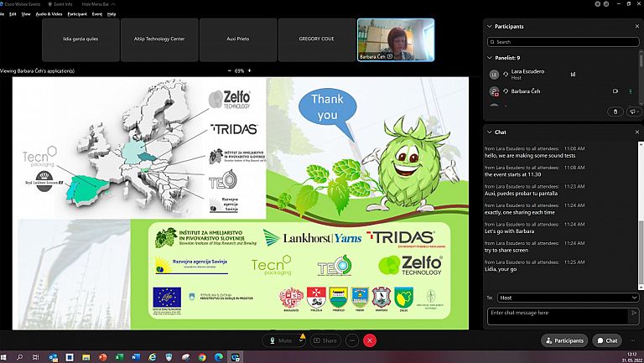Click Barbara Čeh microphone icon
644x363 pixels.
point(631,91)
